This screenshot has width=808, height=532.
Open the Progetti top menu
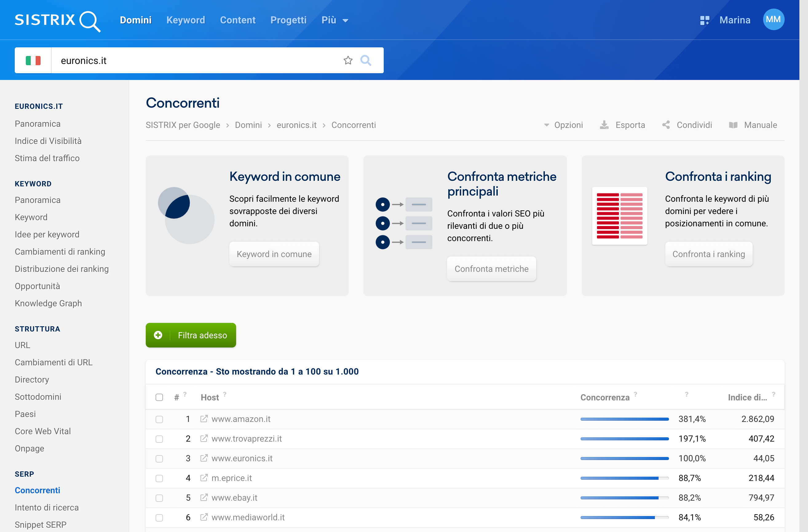point(288,20)
